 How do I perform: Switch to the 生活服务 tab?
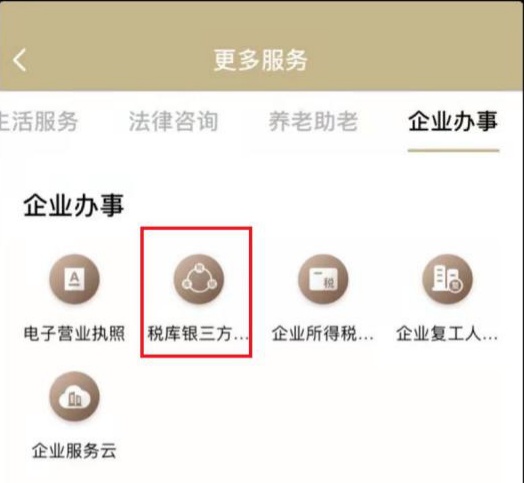tap(39, 121)
